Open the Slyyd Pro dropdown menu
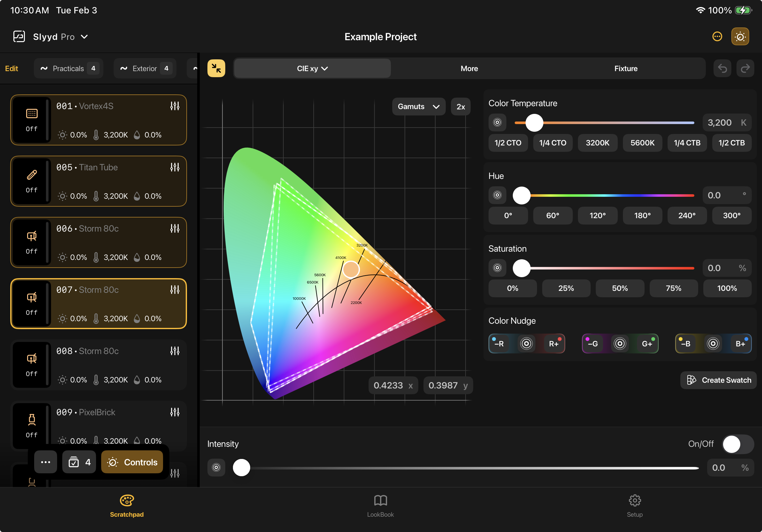Viewport: 762px width, 532px height. point(60,37)
